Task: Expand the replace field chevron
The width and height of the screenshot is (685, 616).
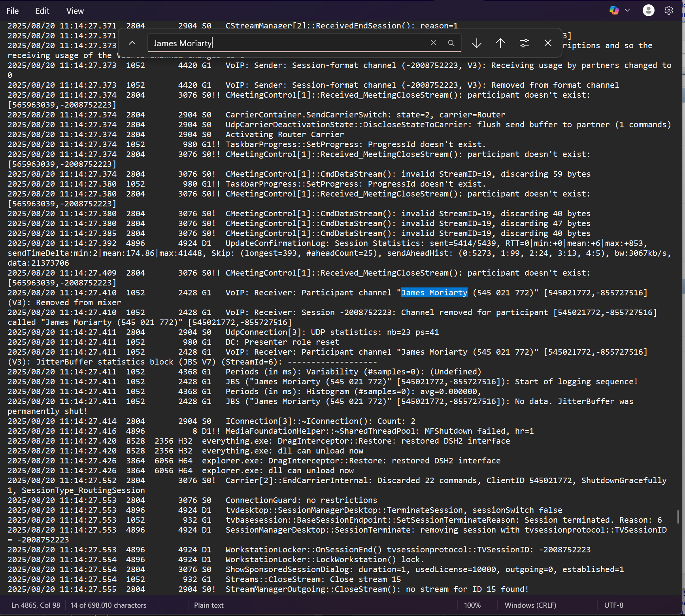Action: click(132, 43)
